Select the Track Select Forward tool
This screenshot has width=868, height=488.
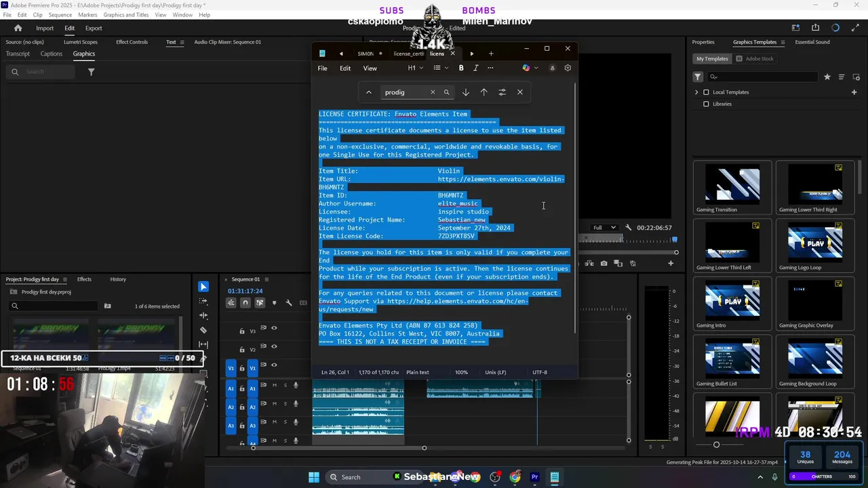(x=203, y=302)
